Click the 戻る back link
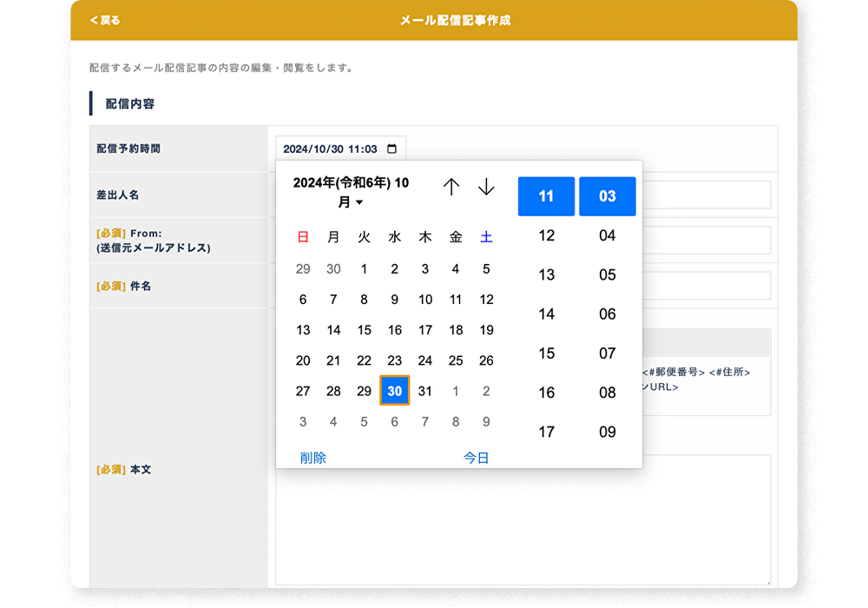The image size is (868, 608). 105,20
